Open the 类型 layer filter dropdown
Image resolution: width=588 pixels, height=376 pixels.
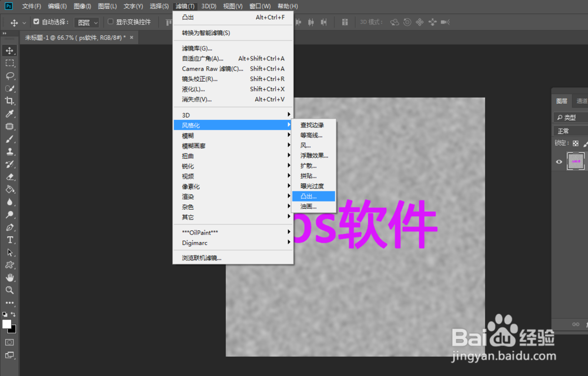(571, 117)
